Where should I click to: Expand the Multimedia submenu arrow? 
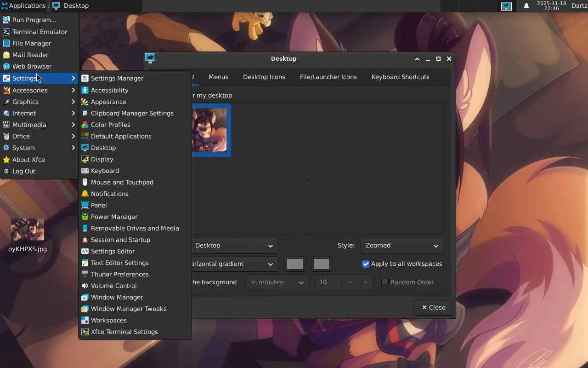73,125
